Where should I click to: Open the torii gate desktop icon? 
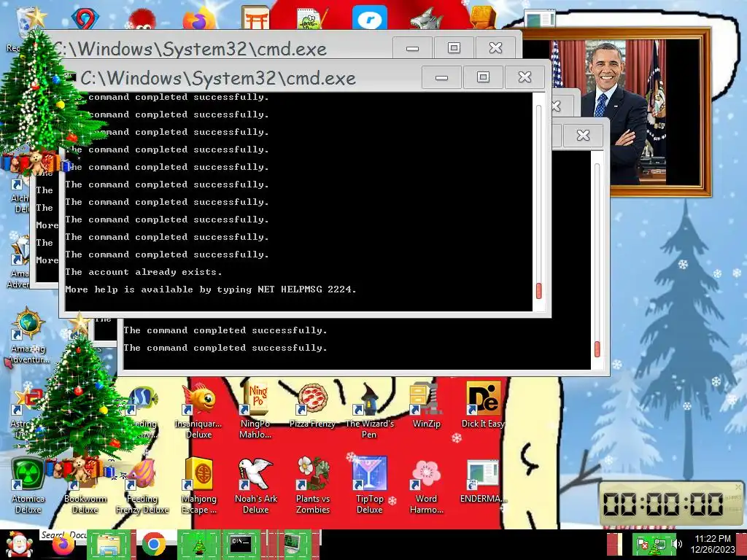click(x=256, y=19)
